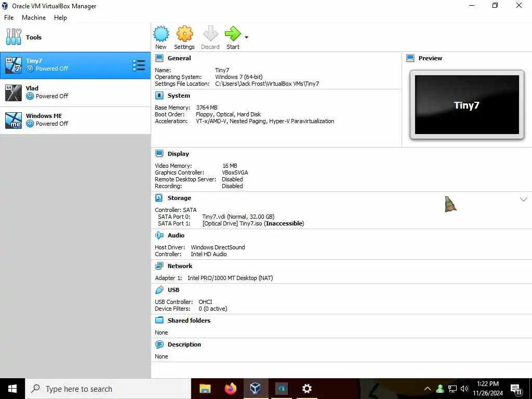532x399 pixels.
Task: Open the File menu
Action: tap(9, 18)
